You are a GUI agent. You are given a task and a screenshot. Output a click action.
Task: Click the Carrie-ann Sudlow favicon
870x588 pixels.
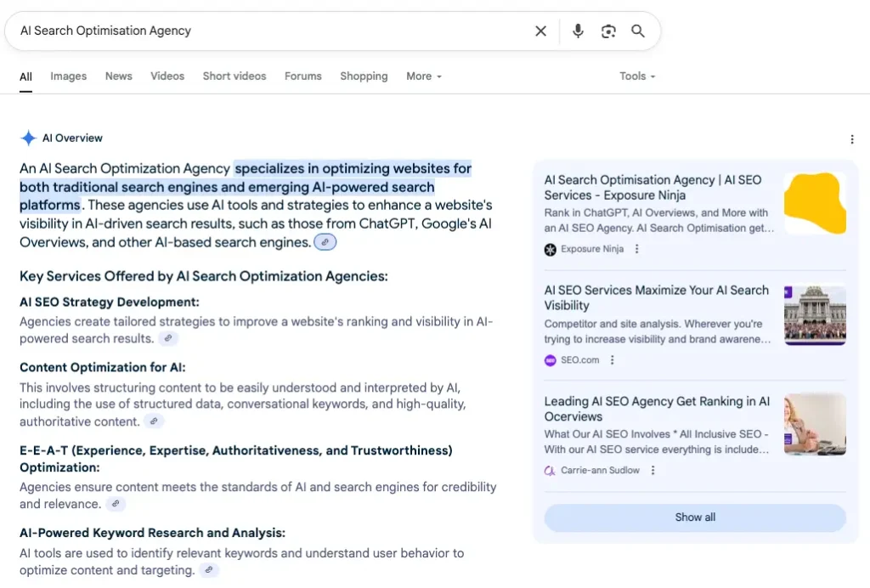pos(550,471)
